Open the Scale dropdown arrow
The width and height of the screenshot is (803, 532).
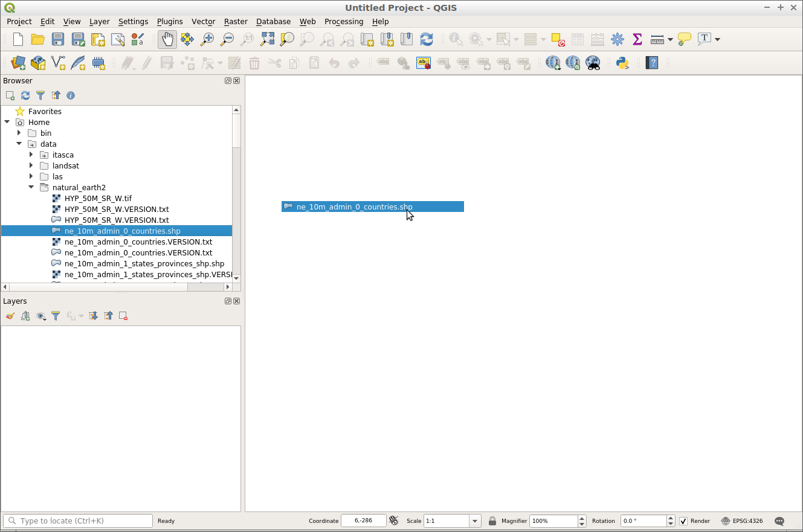tap(475, 521)
